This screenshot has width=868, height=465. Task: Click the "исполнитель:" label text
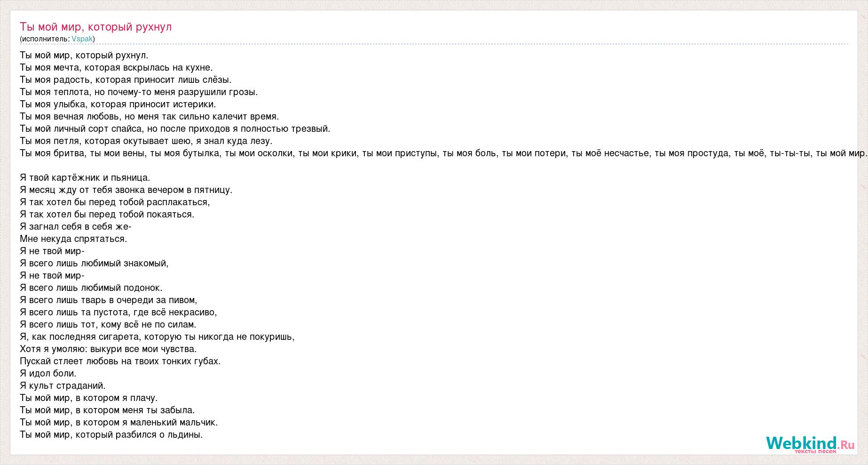pyautogui.click(x=46, y=39)
